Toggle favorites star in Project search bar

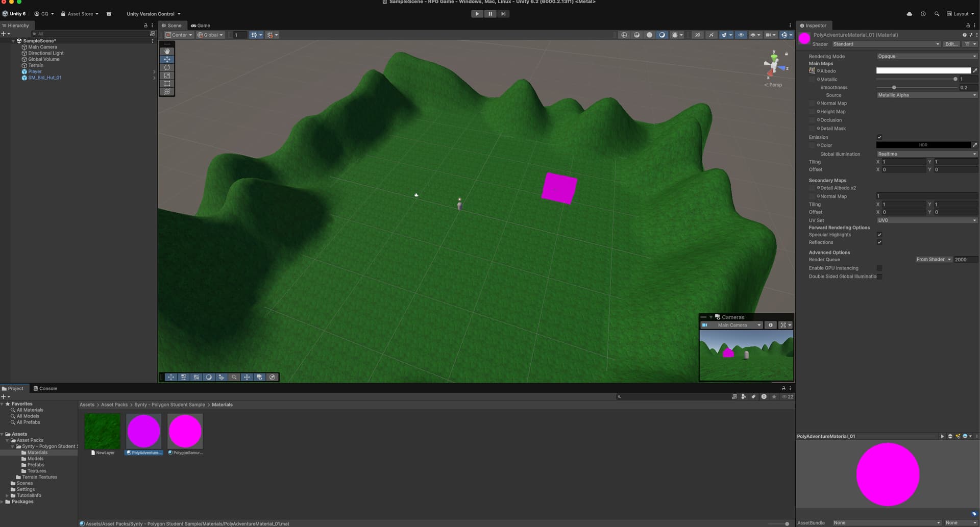pos(774,396)
